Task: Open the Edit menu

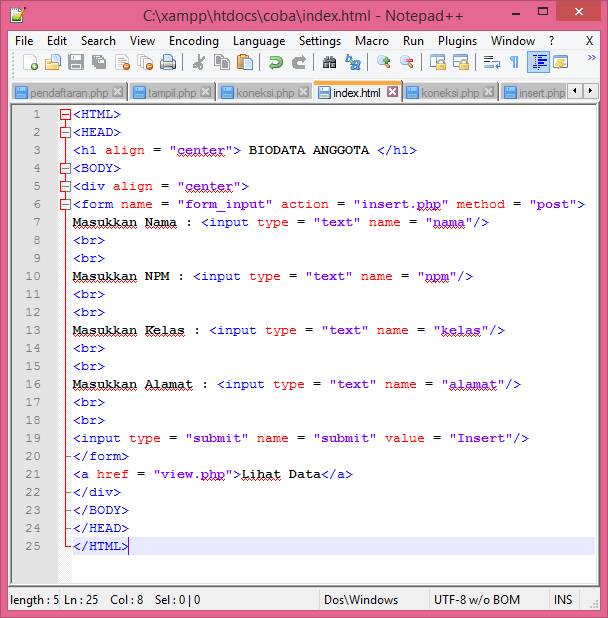Action: [x=57, y=41]
